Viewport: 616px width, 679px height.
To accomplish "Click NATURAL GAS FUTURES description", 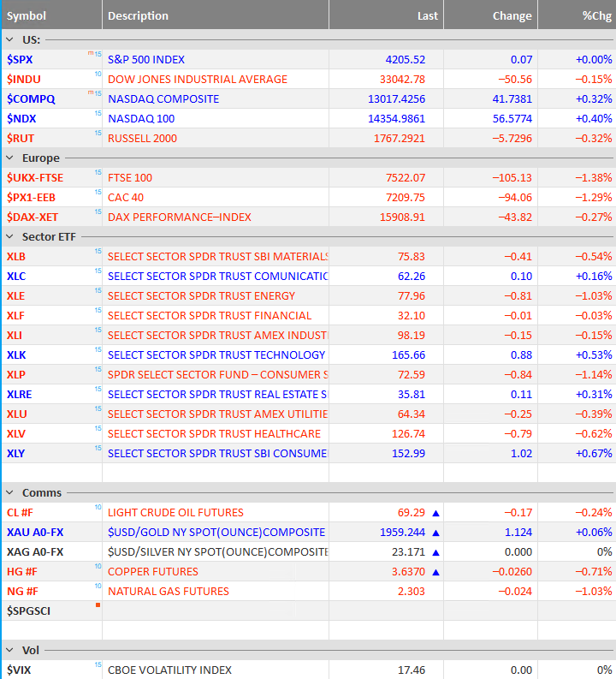I will click(x=169, y=592).
